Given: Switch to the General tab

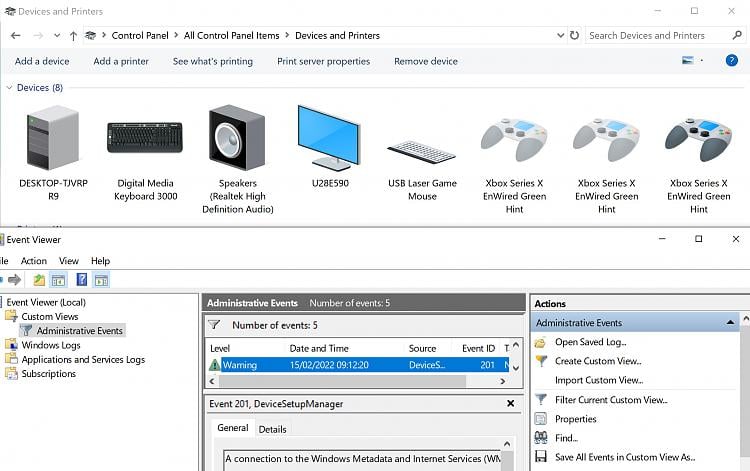Looking at the screenshot, I should pyautogui.click(x=232, y=428).
